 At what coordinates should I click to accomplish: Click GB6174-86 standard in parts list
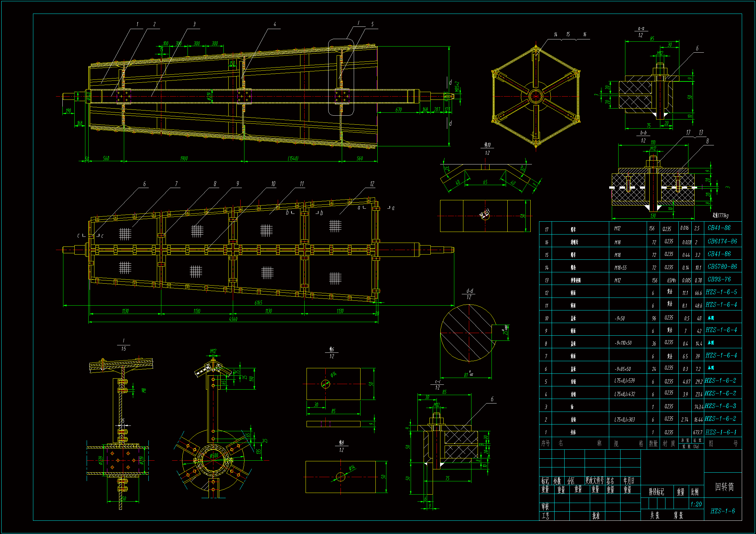(x=722, y=241)
